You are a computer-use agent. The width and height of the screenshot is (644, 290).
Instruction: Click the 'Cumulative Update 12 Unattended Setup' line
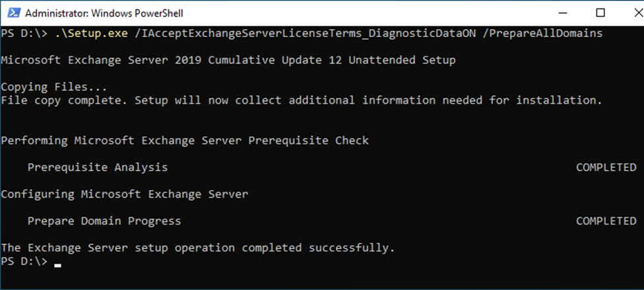(x=228, y=61)
